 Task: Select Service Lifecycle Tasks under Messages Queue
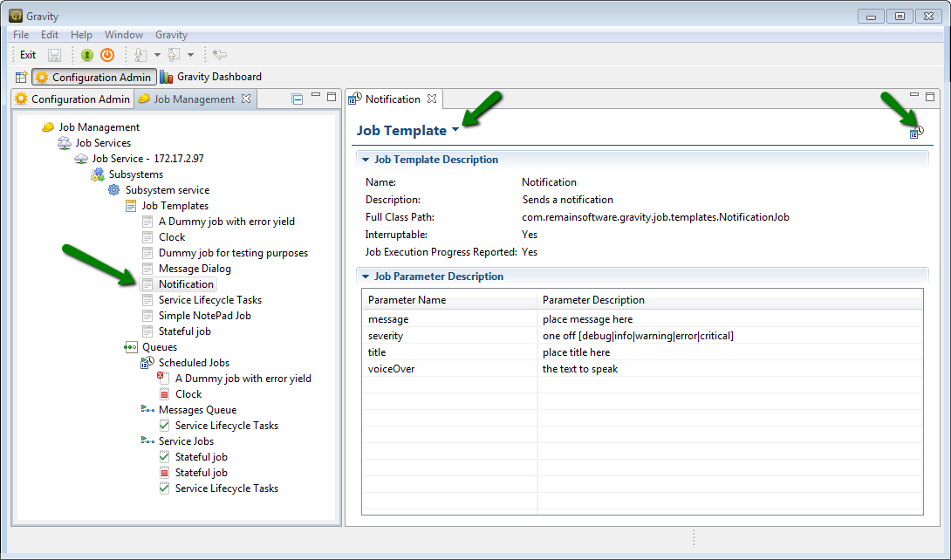pyautogui.click(x=226, y=426)
